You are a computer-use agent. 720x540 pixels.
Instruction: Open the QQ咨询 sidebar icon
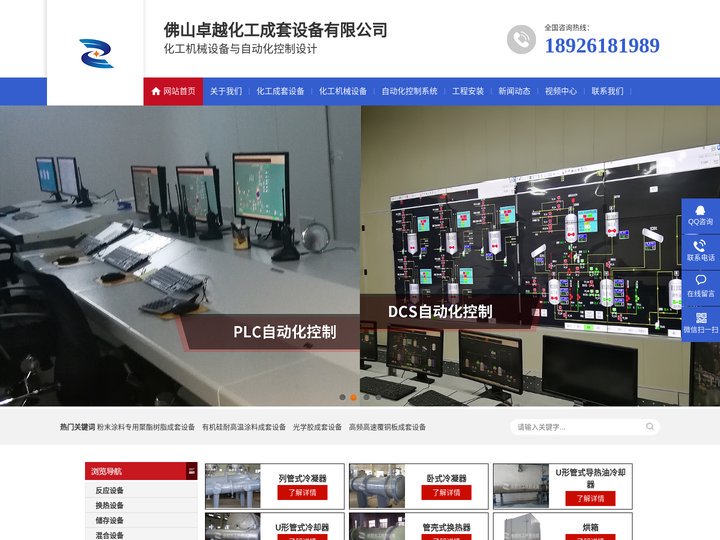click(x=700, y=216)
